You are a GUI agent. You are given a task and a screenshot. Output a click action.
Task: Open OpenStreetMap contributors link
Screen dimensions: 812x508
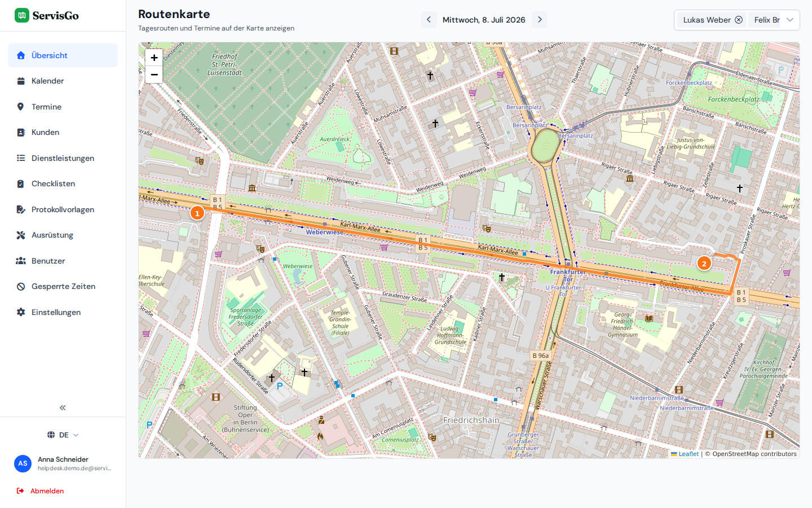click(x=754, y=454)
